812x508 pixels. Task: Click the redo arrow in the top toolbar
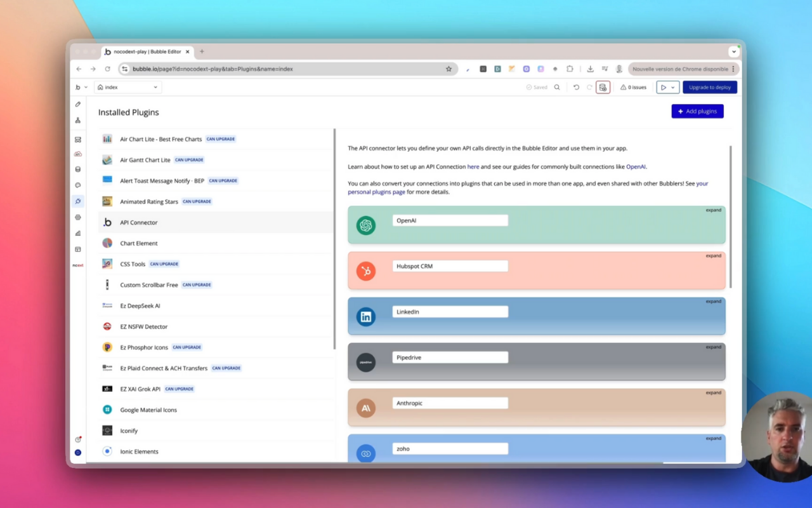(x=589, y=87)
